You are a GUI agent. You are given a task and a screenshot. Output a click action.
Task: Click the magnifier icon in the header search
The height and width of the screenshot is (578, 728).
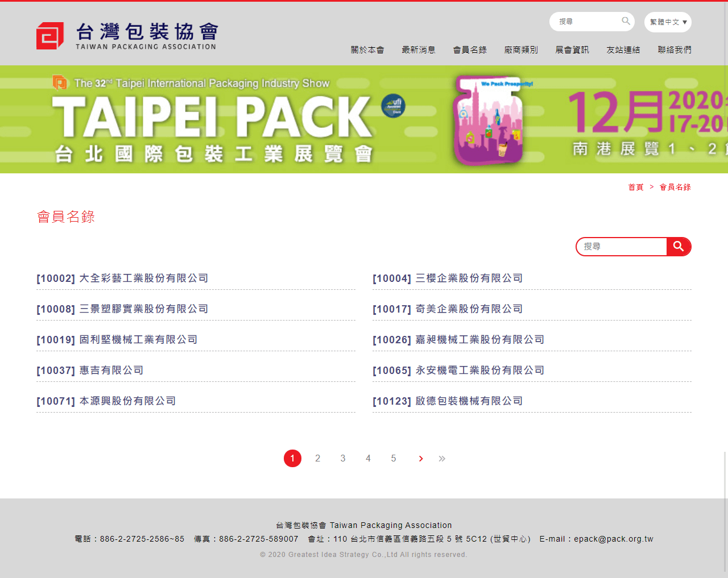[x=626, y=21]
